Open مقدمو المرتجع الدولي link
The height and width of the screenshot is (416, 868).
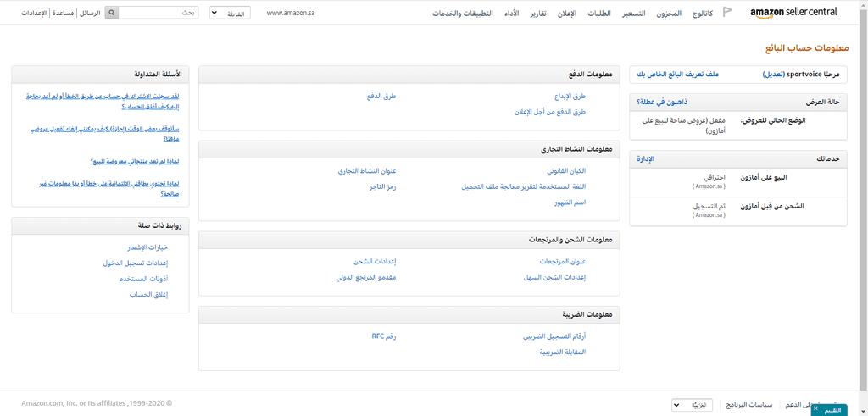[x=366, y=276]
